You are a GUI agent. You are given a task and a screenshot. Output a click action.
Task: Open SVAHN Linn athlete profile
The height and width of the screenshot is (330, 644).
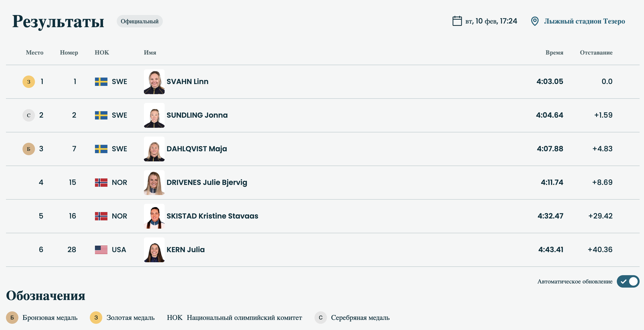(187, 82)
